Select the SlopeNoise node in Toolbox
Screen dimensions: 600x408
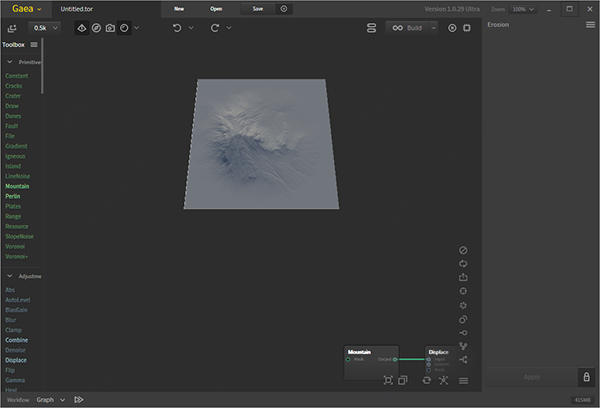coord(19,236)
